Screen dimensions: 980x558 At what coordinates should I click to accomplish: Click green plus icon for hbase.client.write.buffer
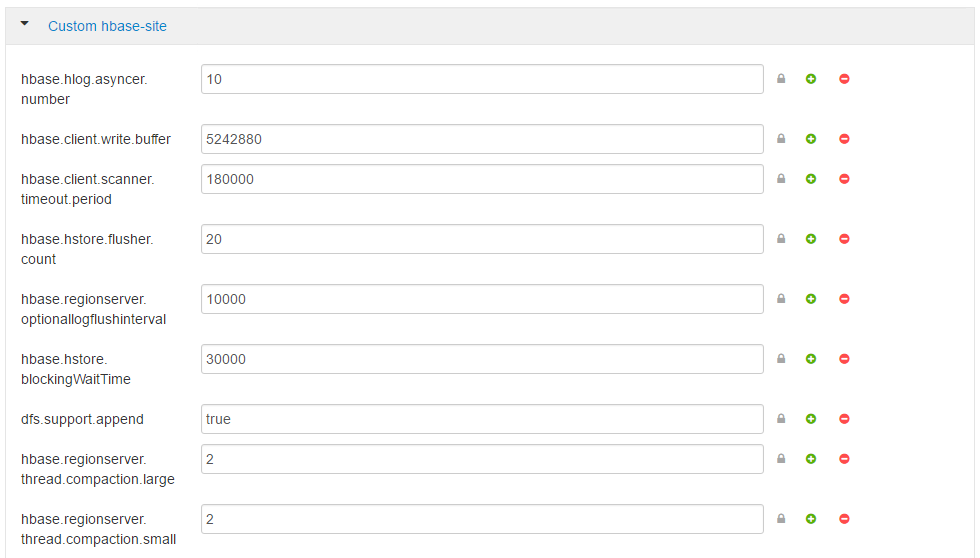pos(811,139)
